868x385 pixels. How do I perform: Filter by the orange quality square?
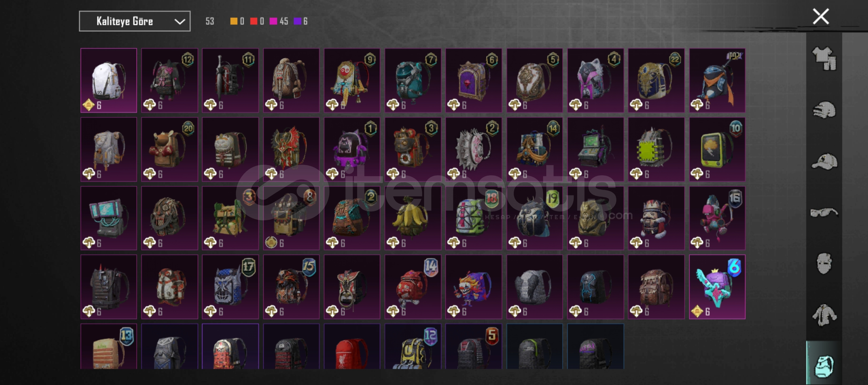pyautogui.click(x=234, y=21)
